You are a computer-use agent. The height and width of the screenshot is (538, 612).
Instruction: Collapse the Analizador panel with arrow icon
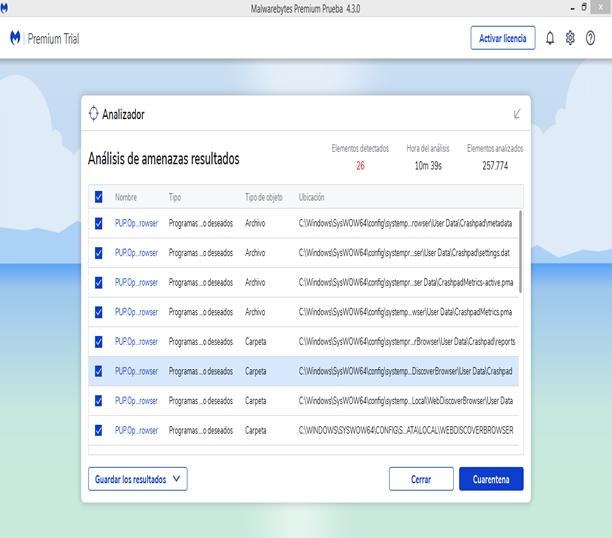point(517,114)
